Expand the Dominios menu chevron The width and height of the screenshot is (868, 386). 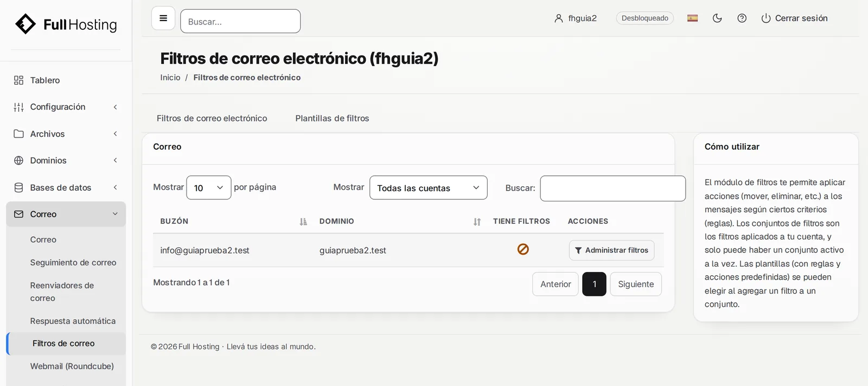coord(115,160)
